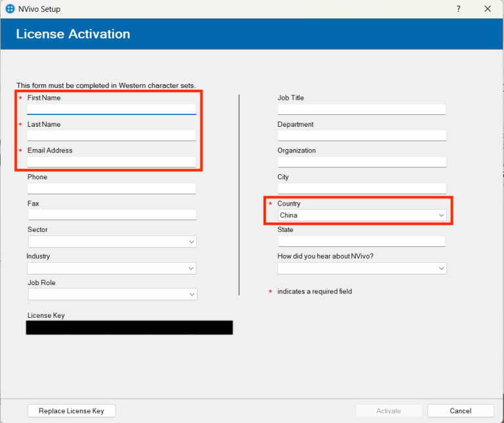Click the Last Name text box
This screenshot has width=504, height=423.
(x=112, y=135)
